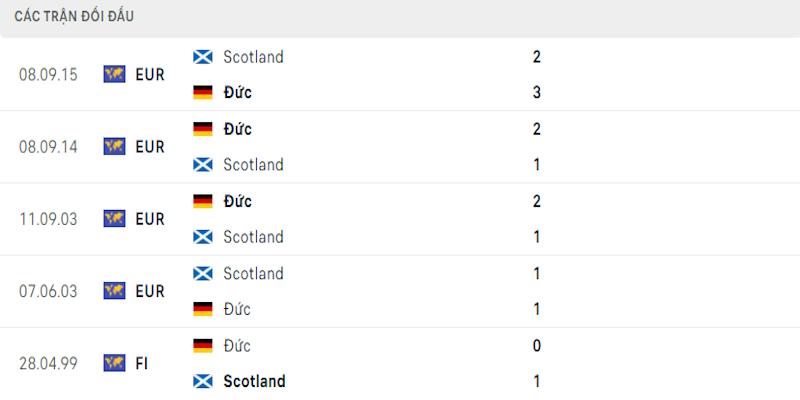Select bold Scotland team name in the 28.04.99 match
This screenshot has height=400, width=800.
254,381
